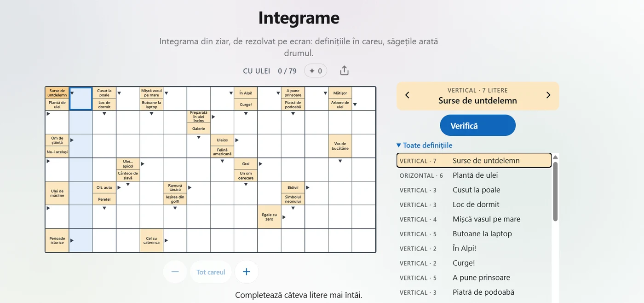
Task: Select the clue 'Surse de untdelemn' in list
Action: [474, 161]
